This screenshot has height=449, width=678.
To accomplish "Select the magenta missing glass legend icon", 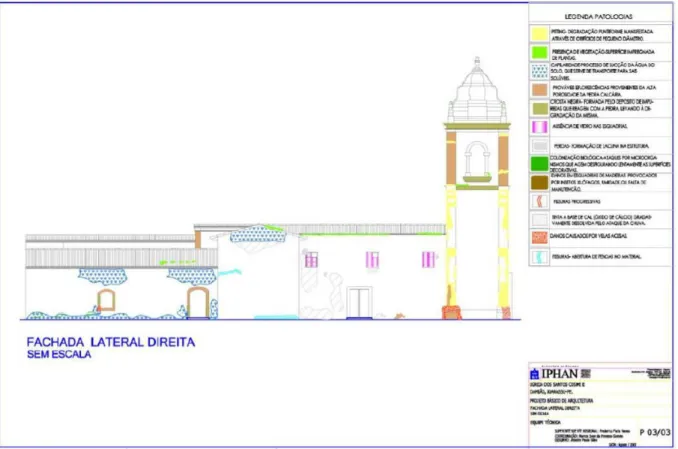I will [x=539, y=127].
